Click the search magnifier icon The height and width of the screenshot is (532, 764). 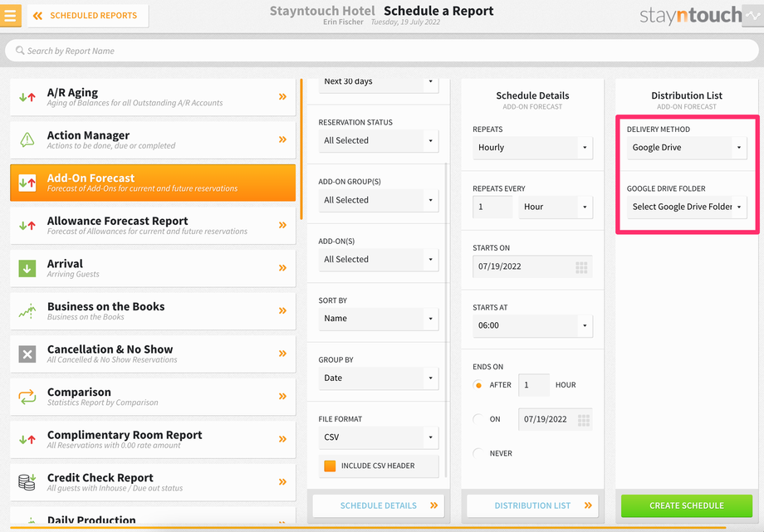(20, 51)
